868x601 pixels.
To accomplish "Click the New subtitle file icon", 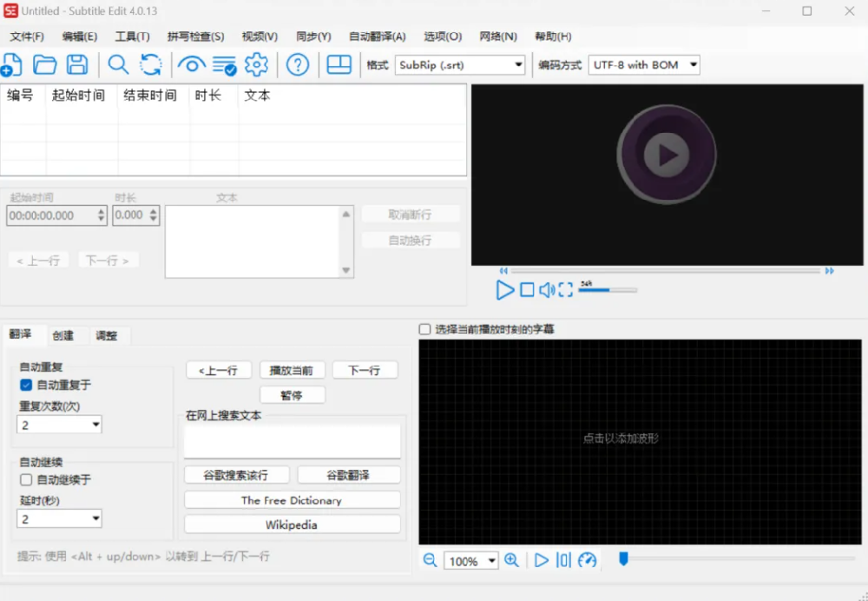I will tap(12, 64).
